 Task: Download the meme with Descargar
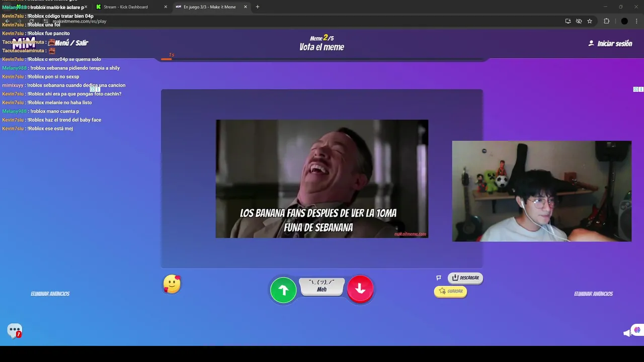(x=465, y=278)
